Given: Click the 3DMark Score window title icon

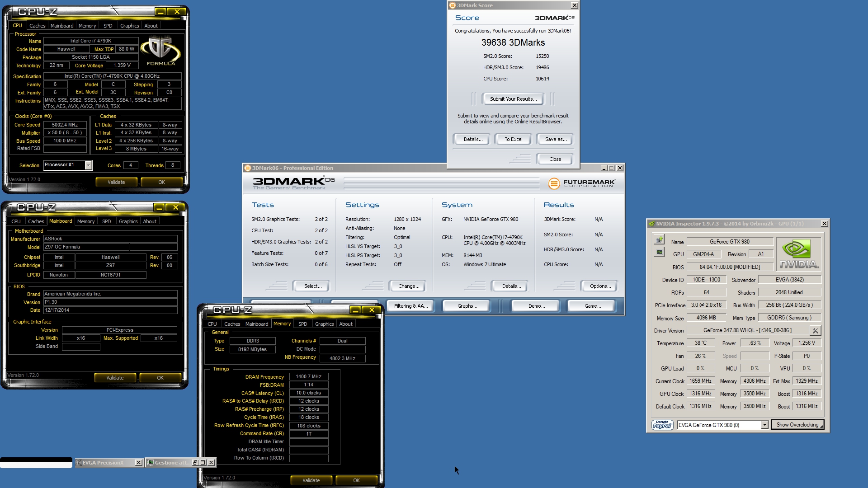Looking at the screenshot, I should click(x=452, y=5).
